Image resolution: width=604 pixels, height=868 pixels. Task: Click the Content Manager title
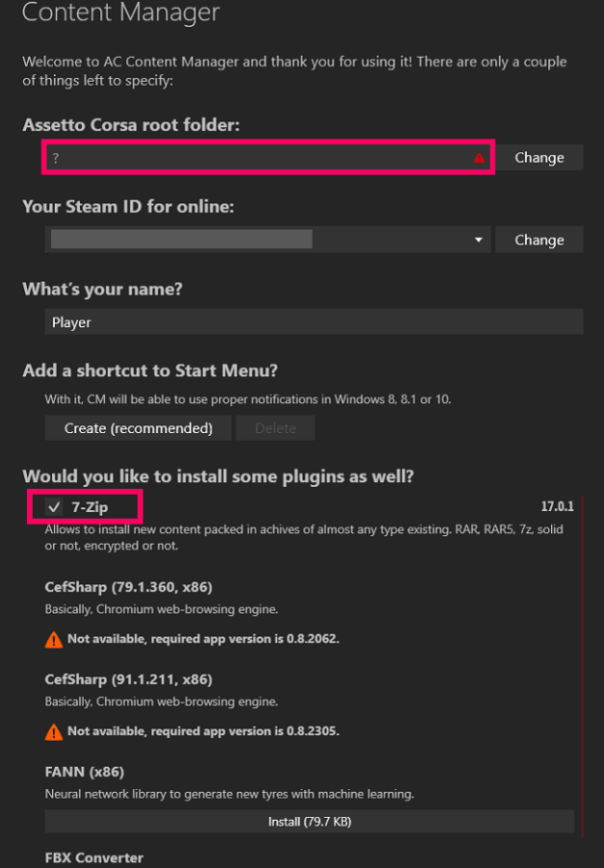[x=121, y=13]
